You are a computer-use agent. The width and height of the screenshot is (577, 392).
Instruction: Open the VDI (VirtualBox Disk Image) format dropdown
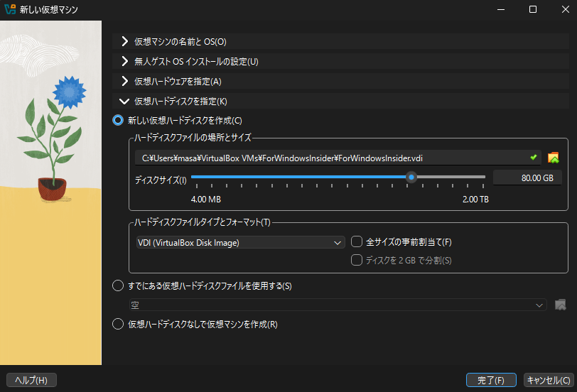(x=240, y=243)
